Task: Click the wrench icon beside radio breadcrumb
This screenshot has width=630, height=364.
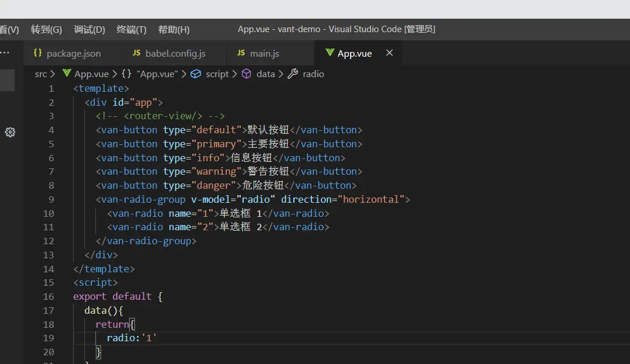Action: click(293, 74)
